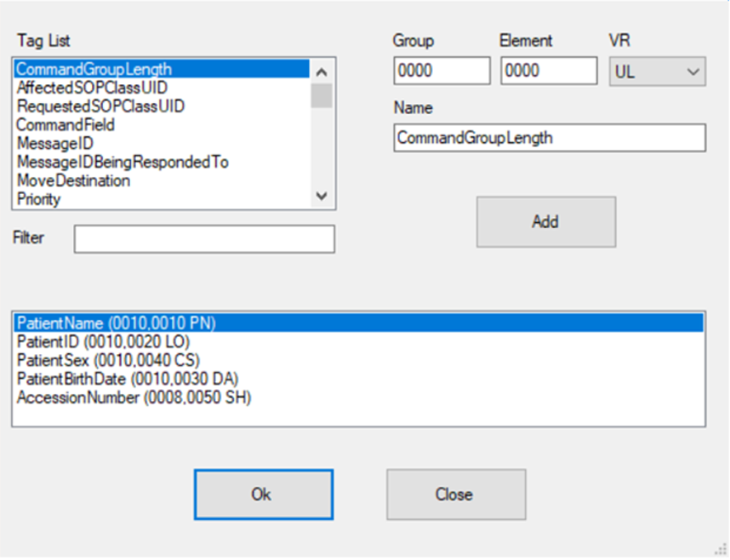Screen dimensions: 730x560
Task: Click the window resize grip
Action: [x=721, y=549]
